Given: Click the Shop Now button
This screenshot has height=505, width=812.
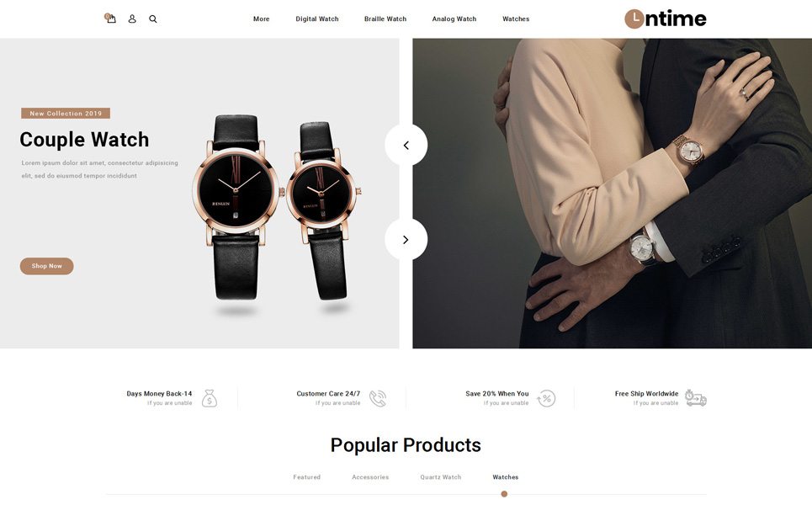Looking at the screenshot, I should pos(46,266).
